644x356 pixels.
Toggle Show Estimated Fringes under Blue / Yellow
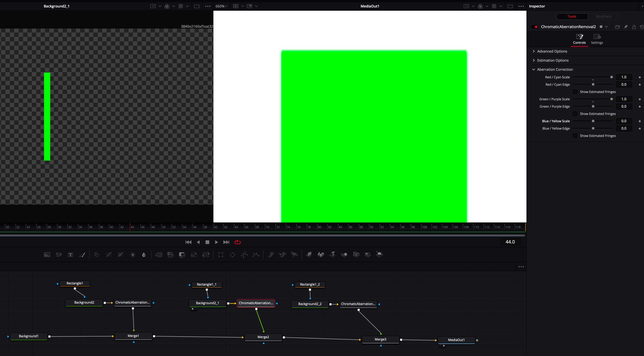(x=575, y=136)
